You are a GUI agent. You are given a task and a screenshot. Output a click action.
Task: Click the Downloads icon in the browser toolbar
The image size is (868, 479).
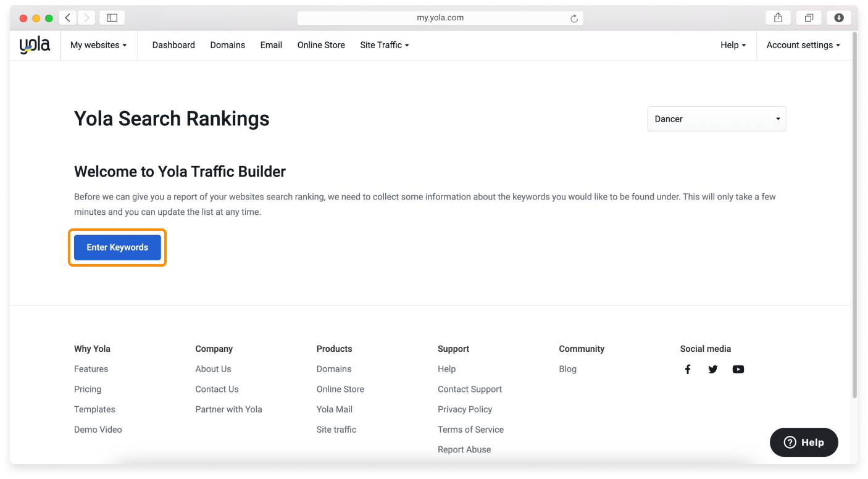[x=838, y=18]
